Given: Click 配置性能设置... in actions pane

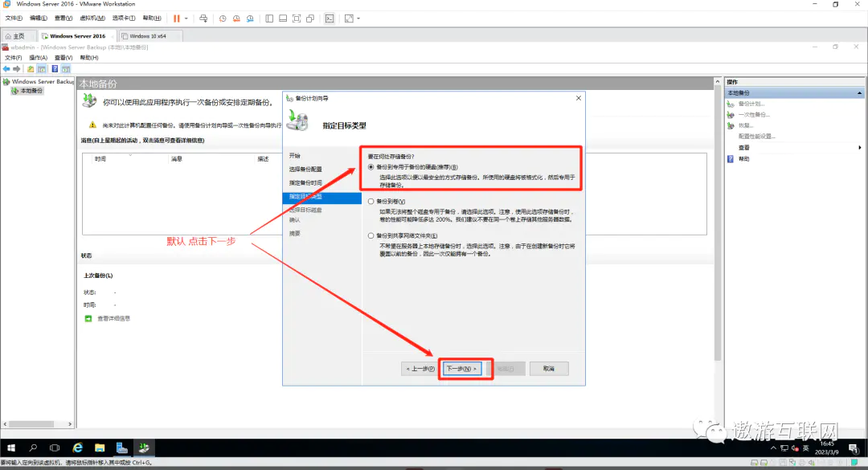Looking at the screenshot, I should click(757, 137).
